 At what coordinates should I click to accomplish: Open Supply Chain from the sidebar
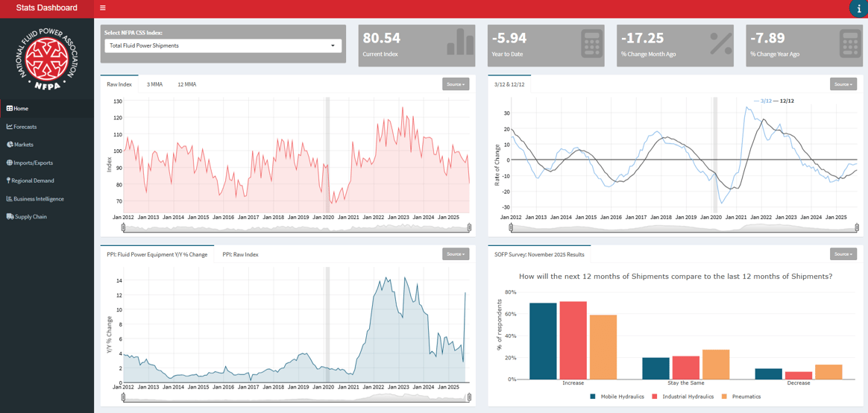[x=31, y=217]
